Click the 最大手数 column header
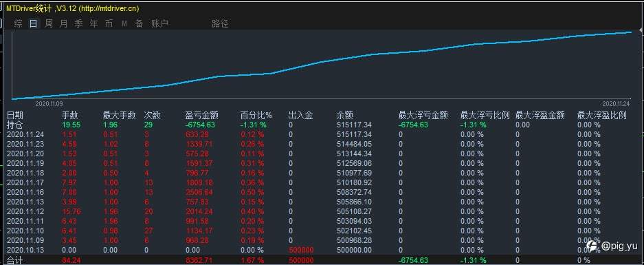The image size is (644, 265). tap(119, 116)
